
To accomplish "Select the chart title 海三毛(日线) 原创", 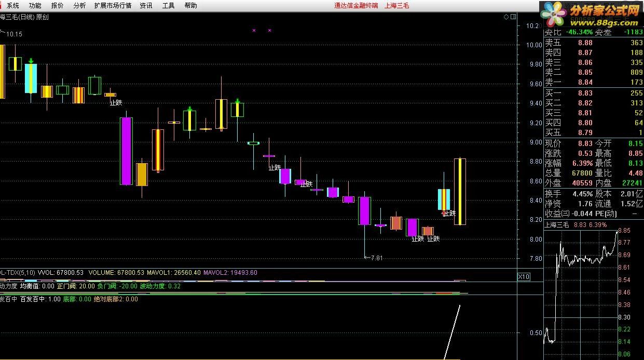I will point(24,17).
